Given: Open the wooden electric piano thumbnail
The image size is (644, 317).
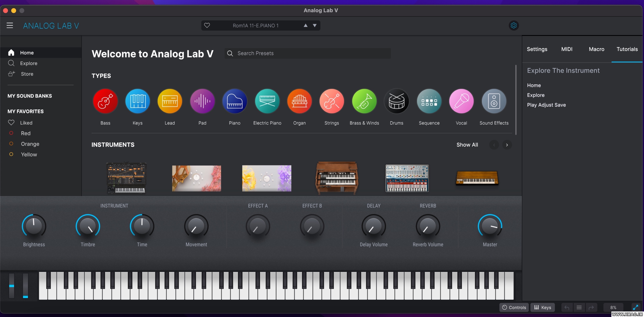Looking at the screenshot, I should click(x=477, y=178).
